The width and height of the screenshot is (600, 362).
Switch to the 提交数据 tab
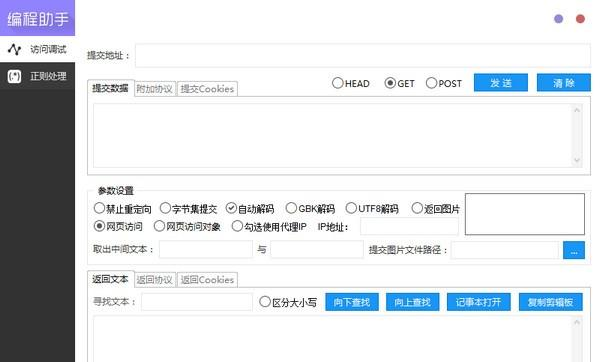click(x=110, y=88)
